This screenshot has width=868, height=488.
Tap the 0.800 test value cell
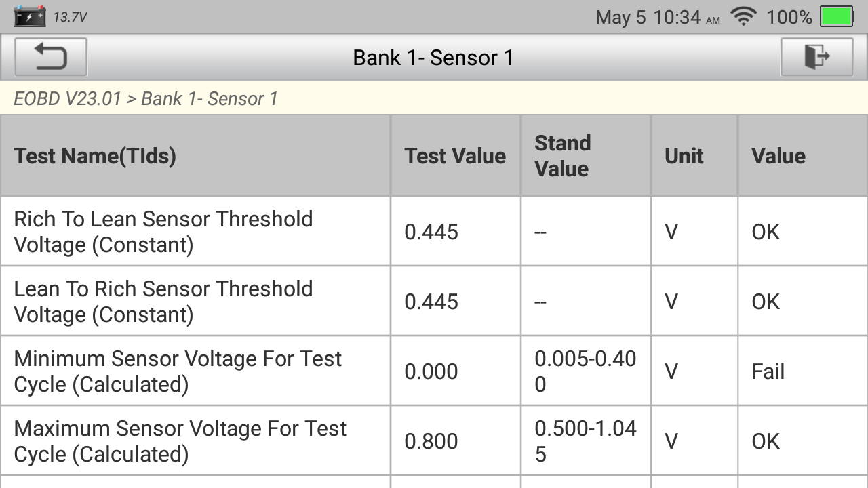[x=431, y=441]
